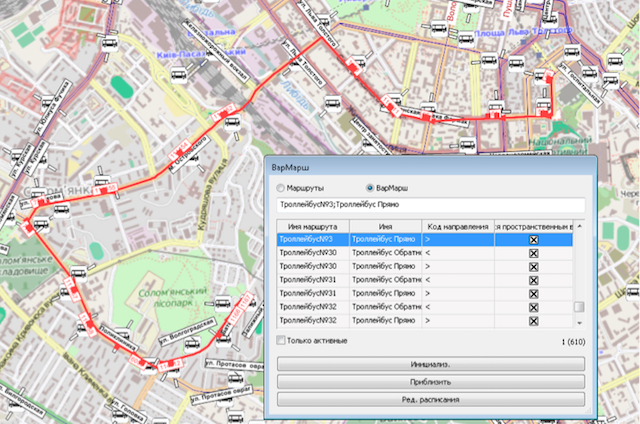The height and width of the screenshot is (424, 640).
Task: Click the route name text field
Action: click(x=429, y=205)
